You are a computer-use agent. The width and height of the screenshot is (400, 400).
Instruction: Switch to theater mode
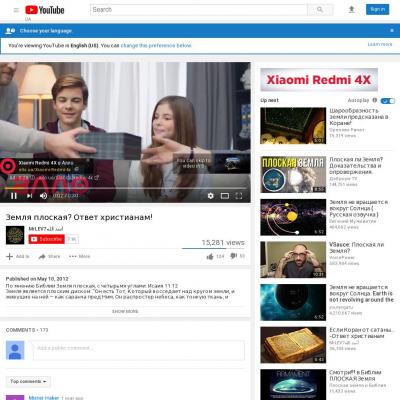pyautogui.click(x=225, y=196)
